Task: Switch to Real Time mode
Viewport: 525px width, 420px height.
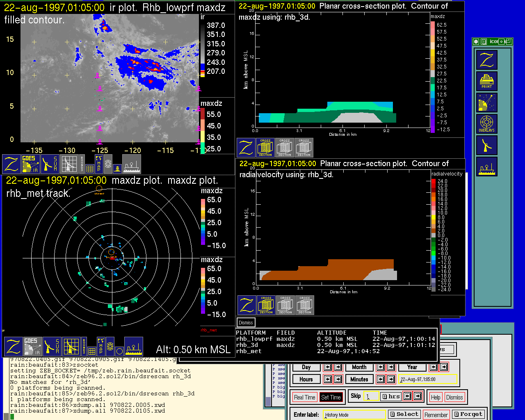Action: (x=304, y=397)
